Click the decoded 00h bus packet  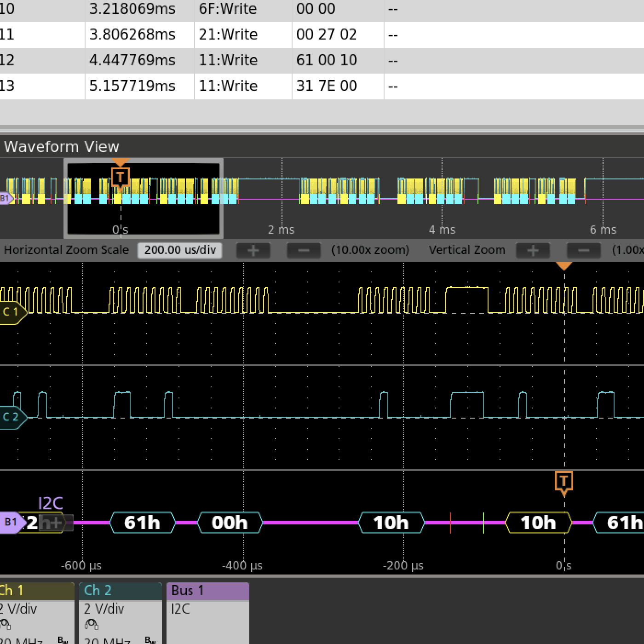coord(230,523)
